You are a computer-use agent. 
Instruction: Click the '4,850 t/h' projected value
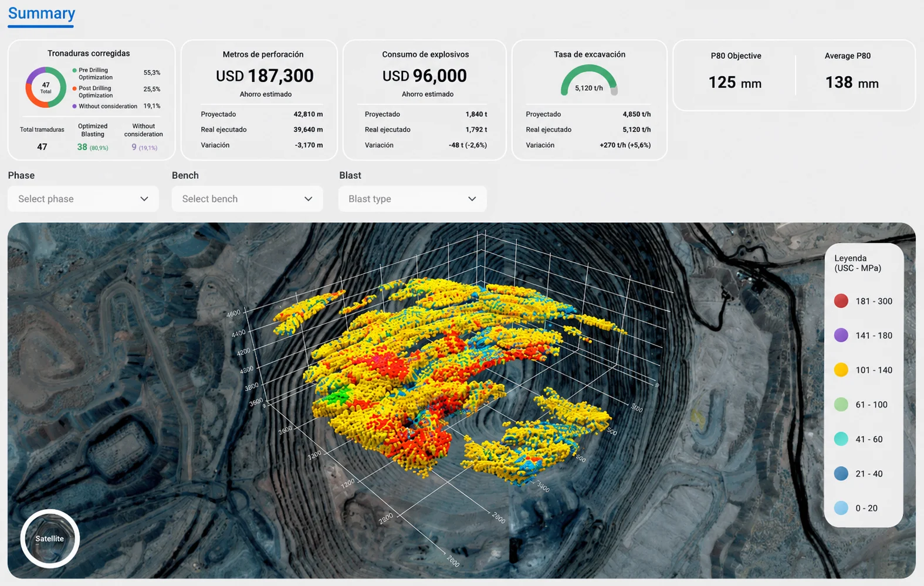[x=637, y=114]
